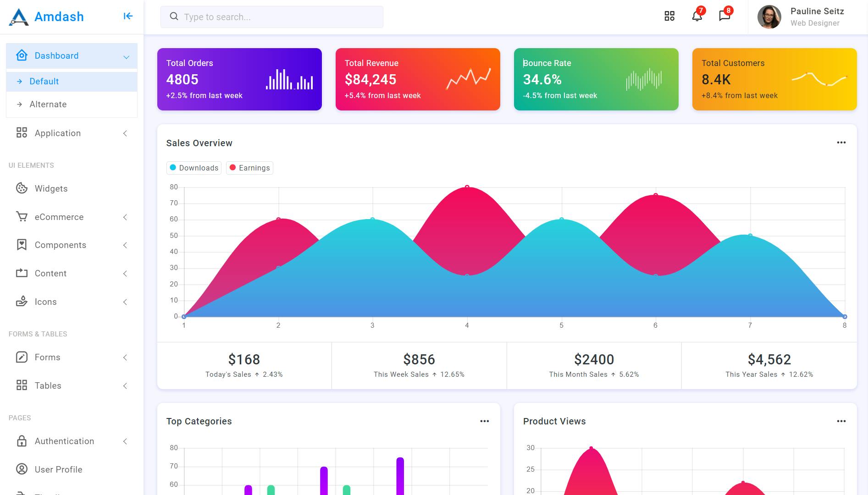Open Pauline Seitz user name menu
The height and width of the screenshot is (495, 868).
pyautogui.click(x=817, y=11)
